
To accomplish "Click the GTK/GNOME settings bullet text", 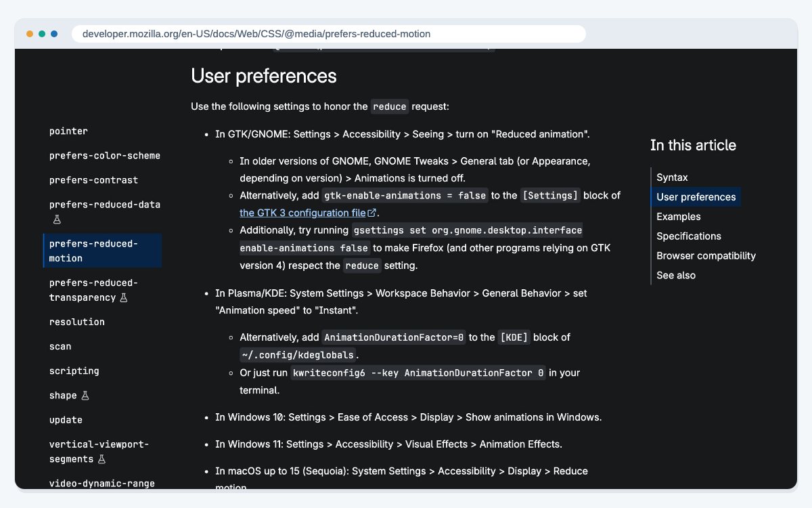I will [403, 134].
